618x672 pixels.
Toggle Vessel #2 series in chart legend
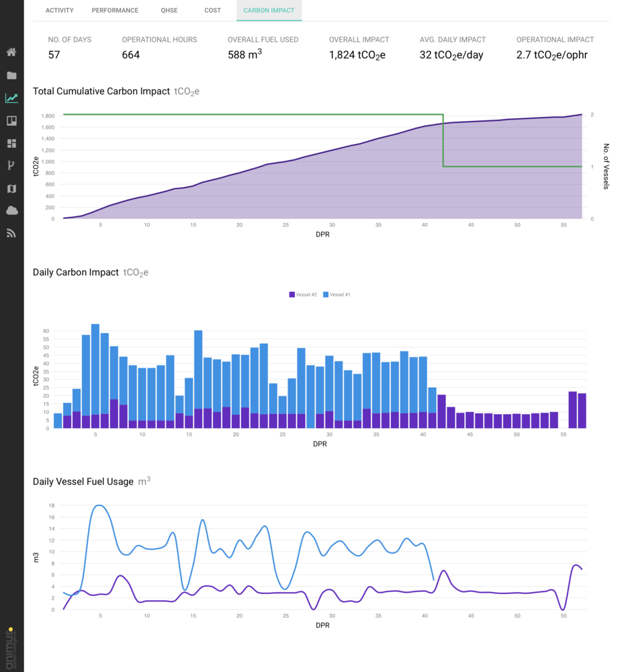click(303, 294)
